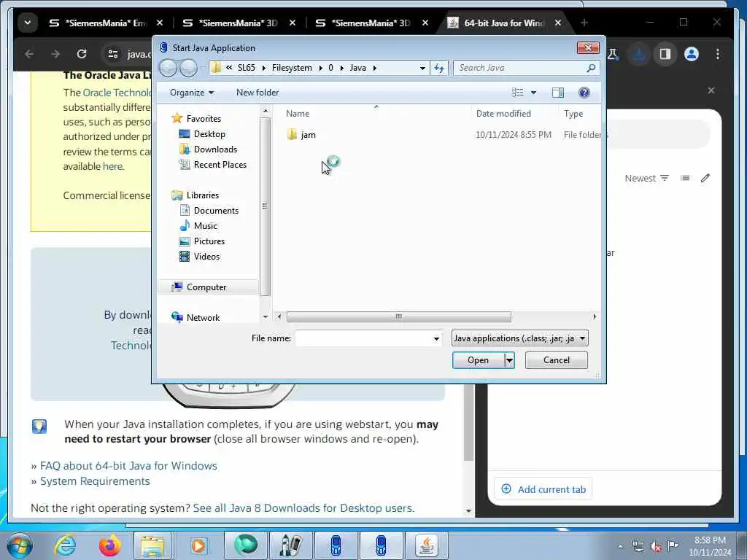The height and width of the screenshot is (560, 747).
Task: Sort by the Type column header
Action: [x=573, y=113]
